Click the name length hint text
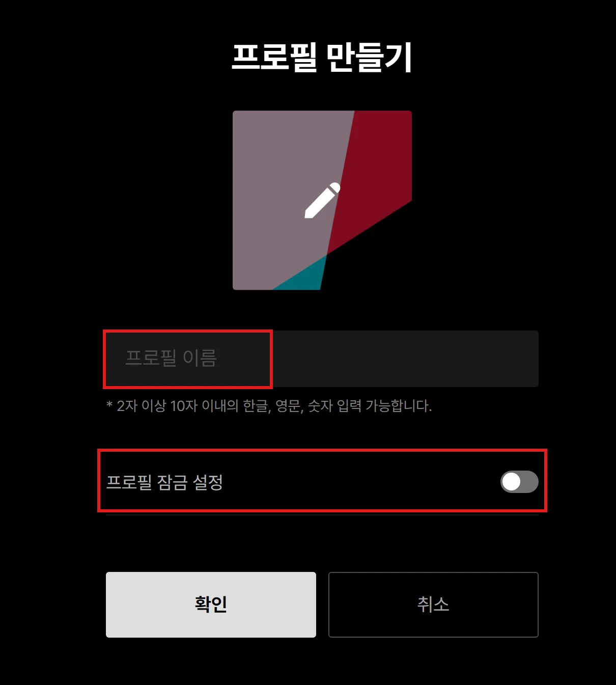The width and height of the screenshot is (616, 685). pyautogui.click(x=269, y=406)
